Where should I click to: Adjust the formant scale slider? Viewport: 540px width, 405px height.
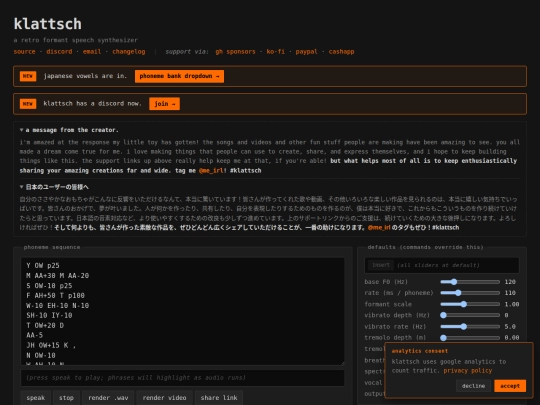click(x=470, y=304)
